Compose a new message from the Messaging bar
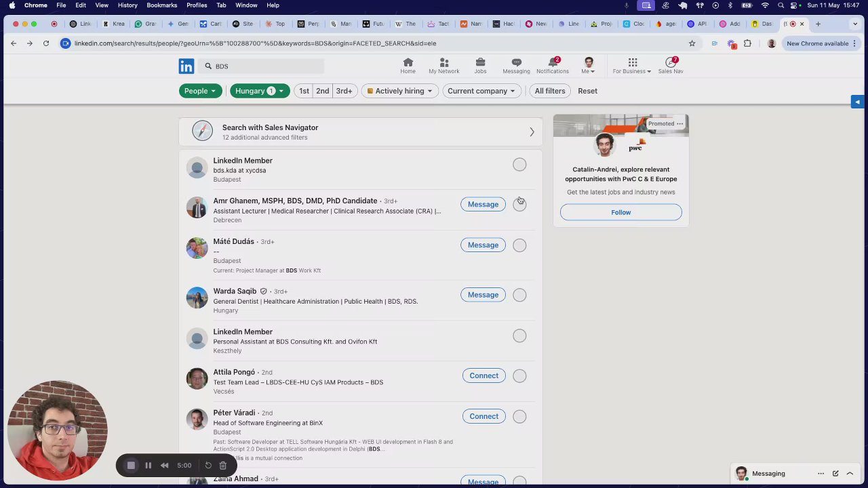 coord(835,474)
